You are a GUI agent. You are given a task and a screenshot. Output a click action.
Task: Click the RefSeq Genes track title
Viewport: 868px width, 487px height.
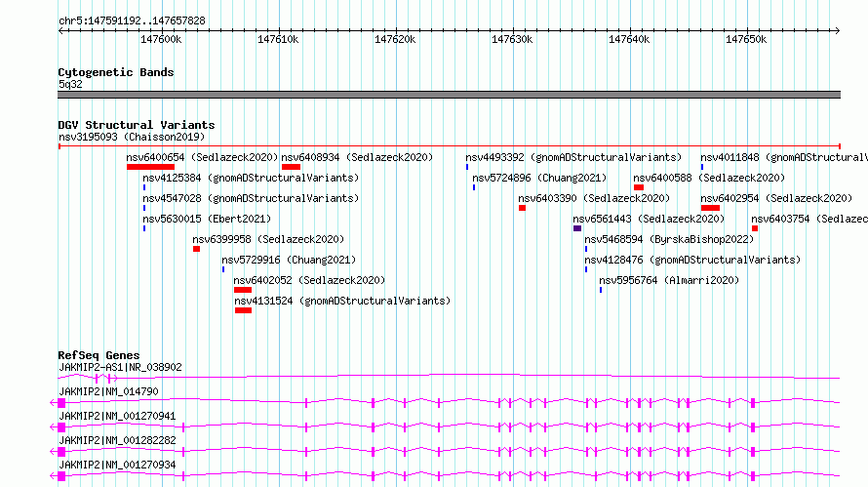[x=99, y=355]
